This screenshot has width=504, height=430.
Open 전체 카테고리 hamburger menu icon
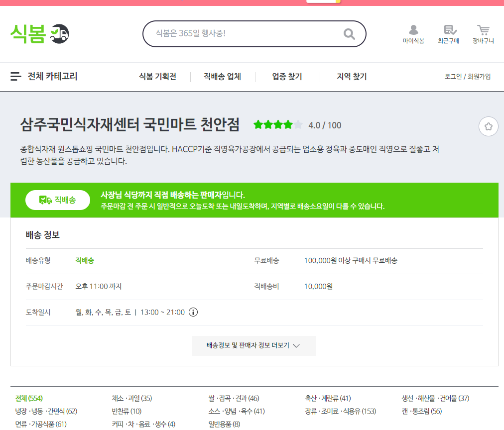(x=16, y=77)
